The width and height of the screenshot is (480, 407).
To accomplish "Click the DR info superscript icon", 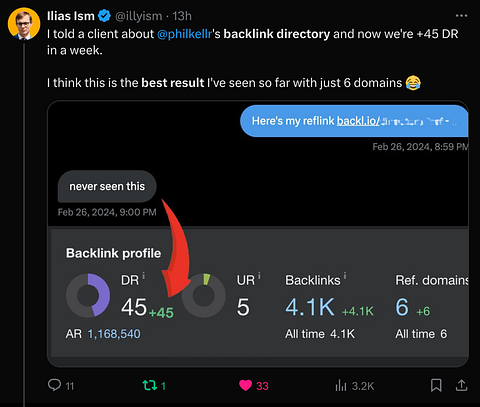I will 144,275.
